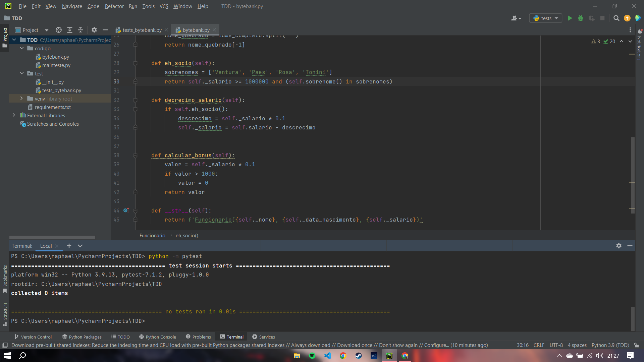644x362 pixels.
Task: Hide the Project tool window
Action: coord(105,30)
